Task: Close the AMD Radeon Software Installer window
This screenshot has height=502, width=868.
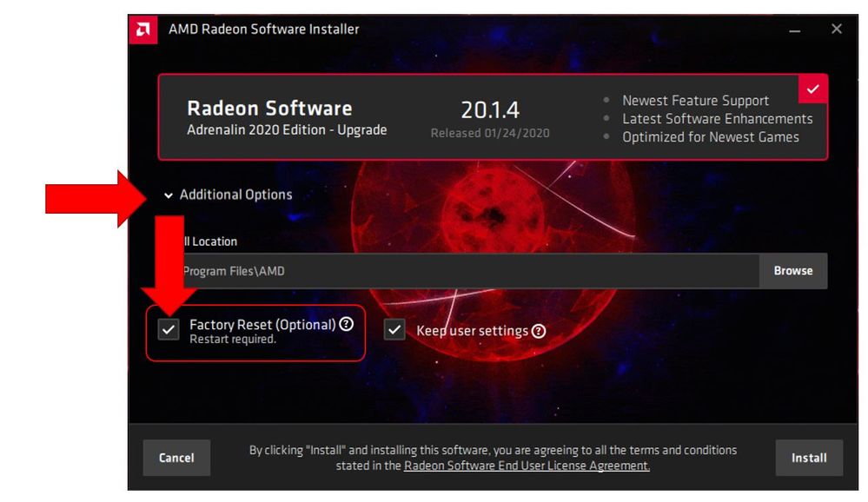Action: [x=837, y=29]
